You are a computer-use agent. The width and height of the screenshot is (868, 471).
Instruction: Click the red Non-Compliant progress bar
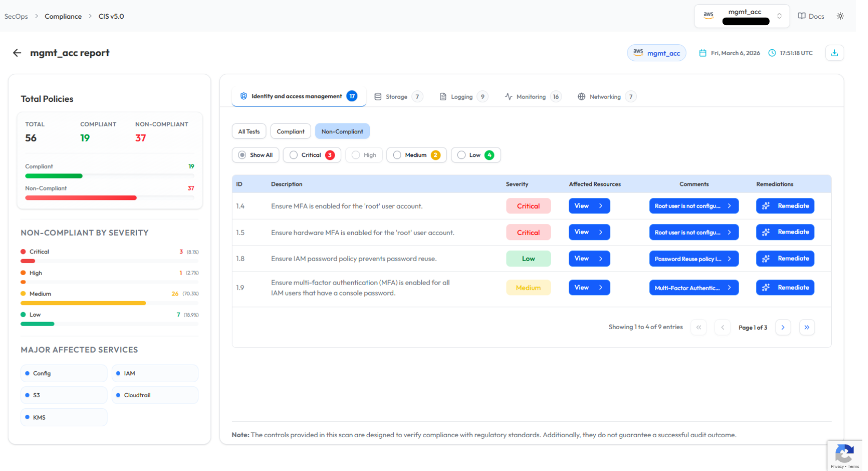81,198
